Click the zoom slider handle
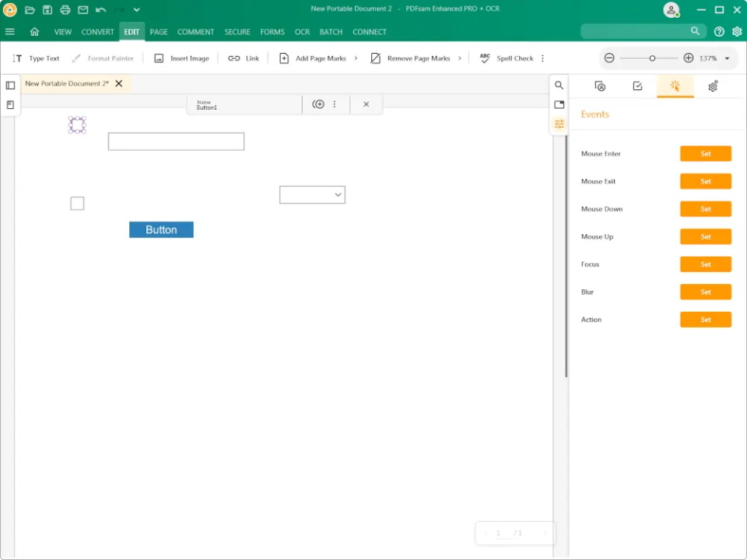Image resolution: width=747 pixels, height=560 pixels. point(652,58)
